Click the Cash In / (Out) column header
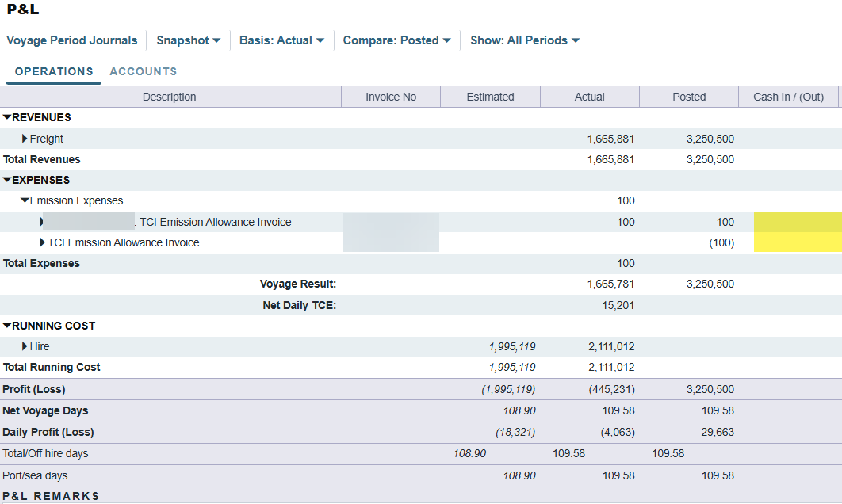This screenshot has width=842, height=504. (x=788, y=97)
